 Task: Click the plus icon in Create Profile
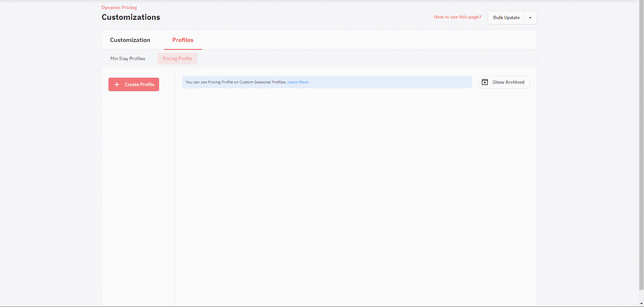pyautogui.click(x=117, y=85)
